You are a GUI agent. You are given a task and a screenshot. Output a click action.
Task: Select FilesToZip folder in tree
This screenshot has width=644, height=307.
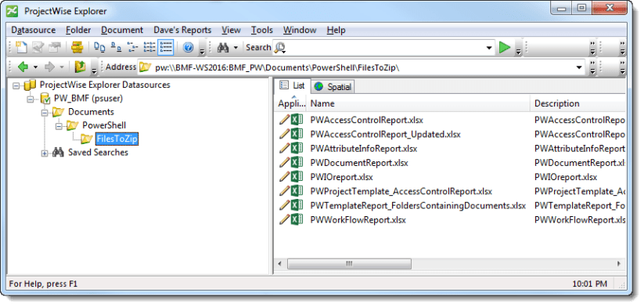(117, 139)
